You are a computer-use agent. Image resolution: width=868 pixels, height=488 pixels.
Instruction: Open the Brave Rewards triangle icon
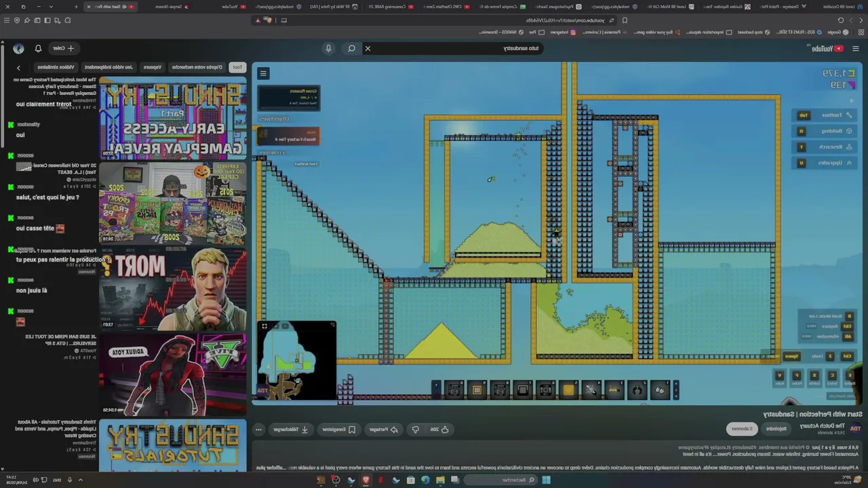coord(257,20)
